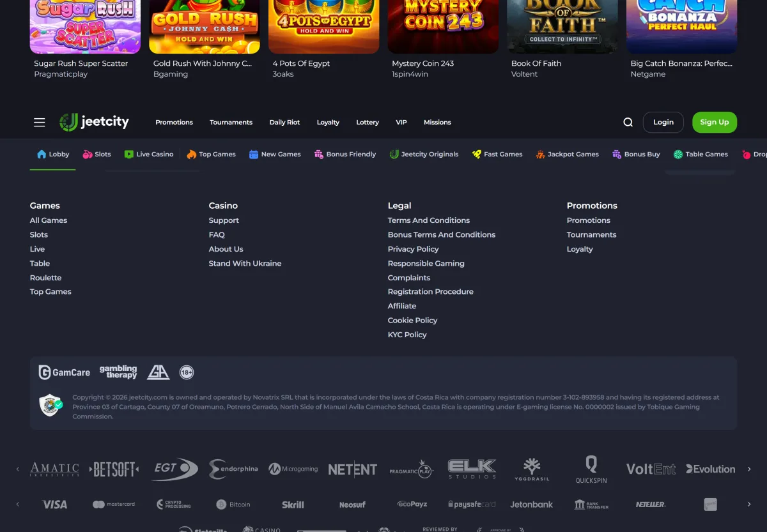Show previous game providers with left arrow

(18, 469)
